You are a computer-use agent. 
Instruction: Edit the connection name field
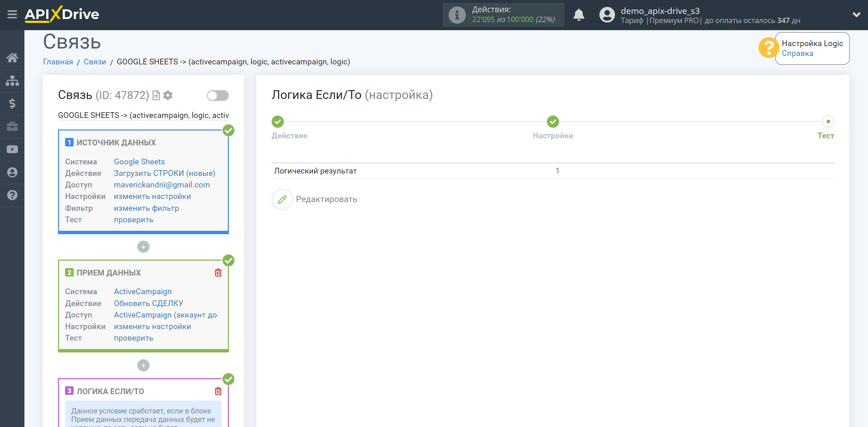click(x=143, y=115)
